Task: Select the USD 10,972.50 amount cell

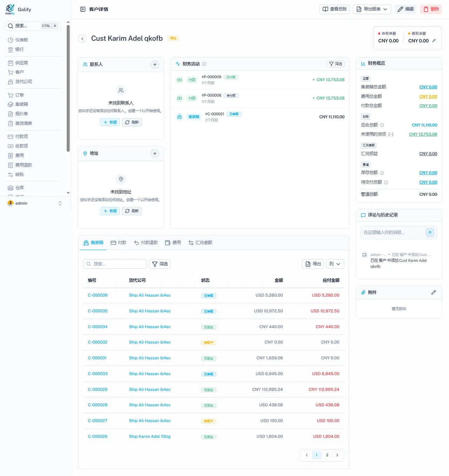Action: point(268,311)
